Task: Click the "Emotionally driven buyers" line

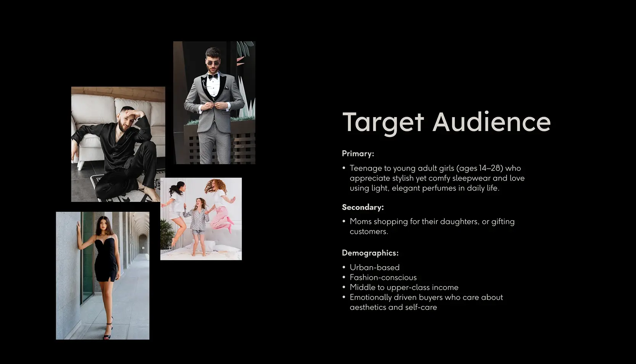Action: [x=426, y=297]
